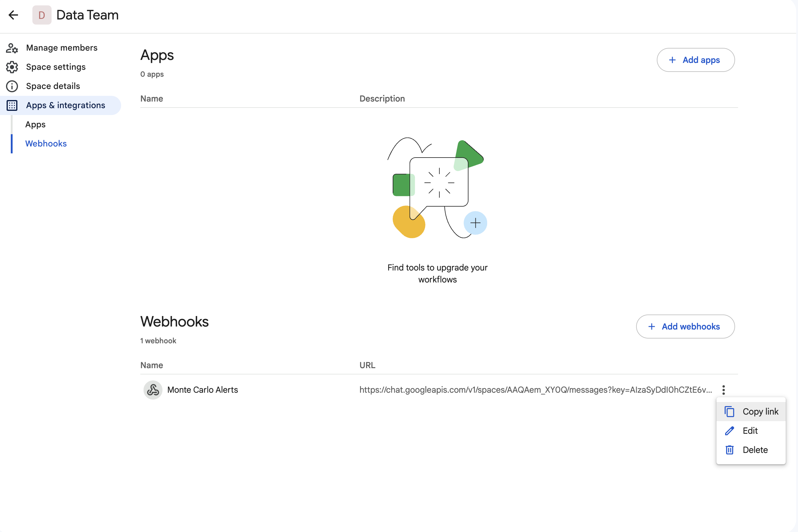Open the Apps sub-item in the sidebar

pos(35,125)
